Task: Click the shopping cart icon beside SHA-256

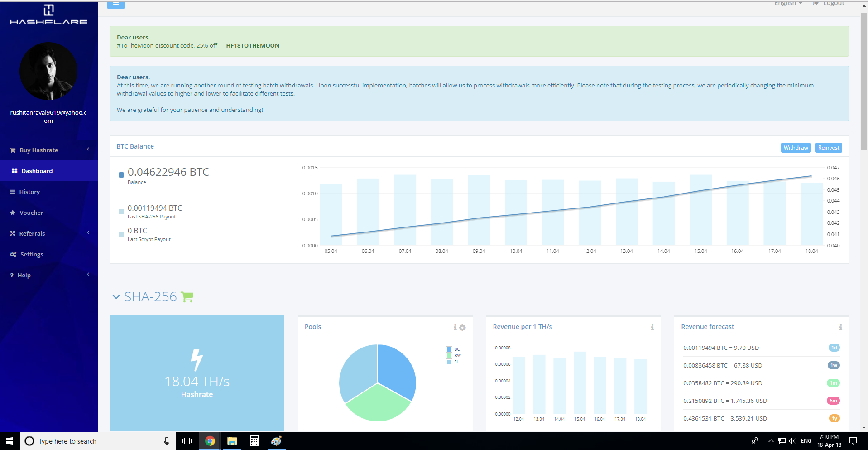Action: point(187,297)
